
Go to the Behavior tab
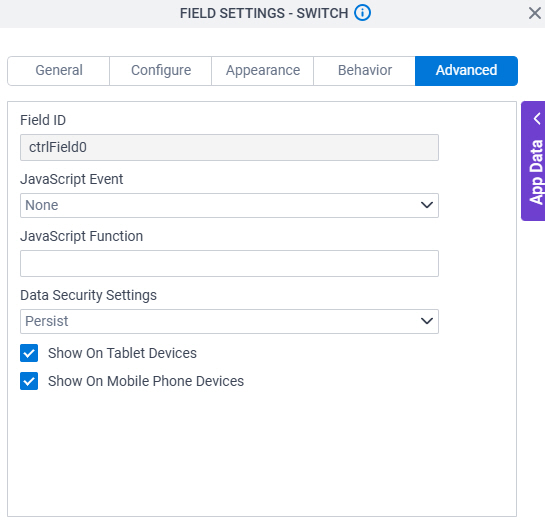pos(365,71)
